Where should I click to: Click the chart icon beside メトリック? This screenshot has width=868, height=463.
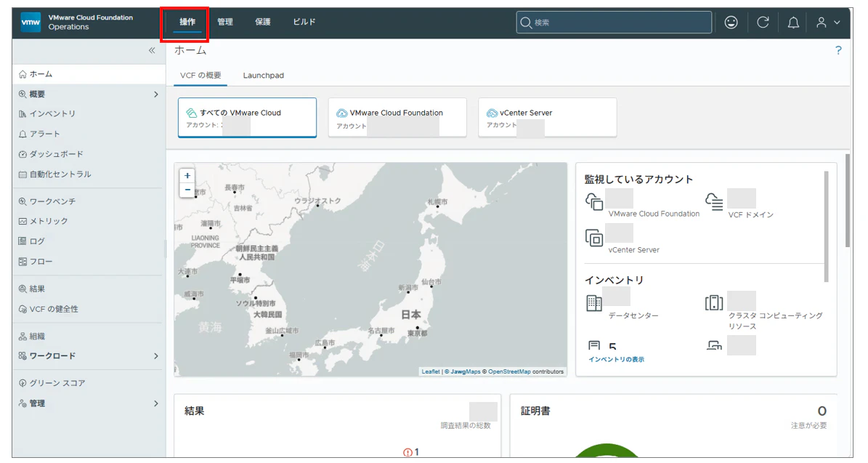23,221
